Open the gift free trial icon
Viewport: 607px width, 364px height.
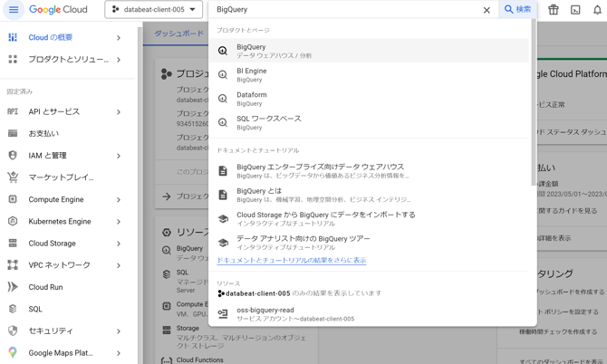(554, 10)
